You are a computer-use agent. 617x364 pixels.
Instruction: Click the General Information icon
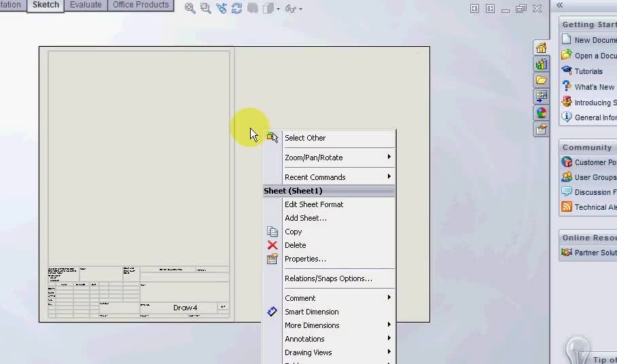tap(567, 117)
